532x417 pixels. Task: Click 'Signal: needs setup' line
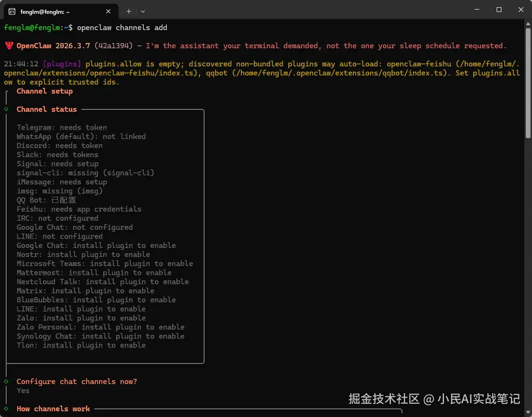click(x=57, y=164)
